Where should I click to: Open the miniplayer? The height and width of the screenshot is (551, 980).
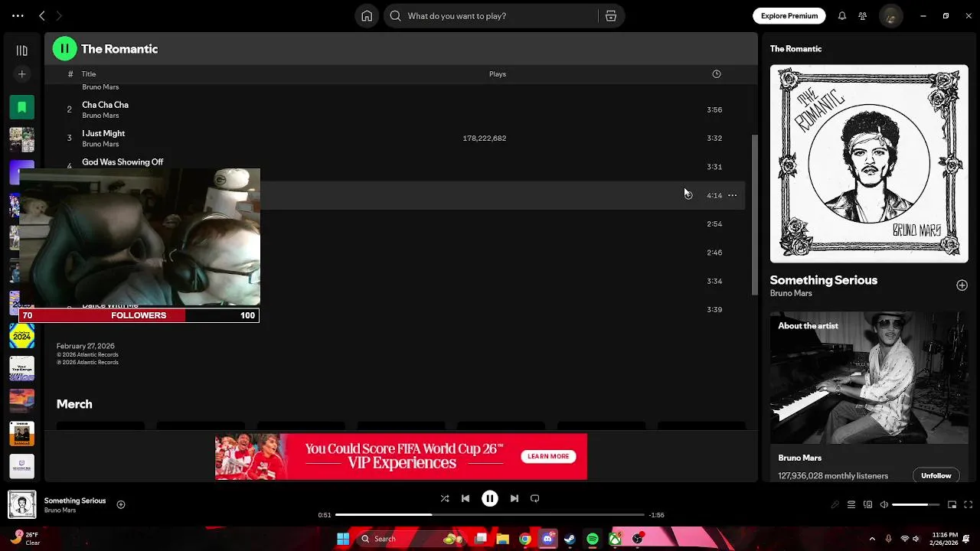952,505
